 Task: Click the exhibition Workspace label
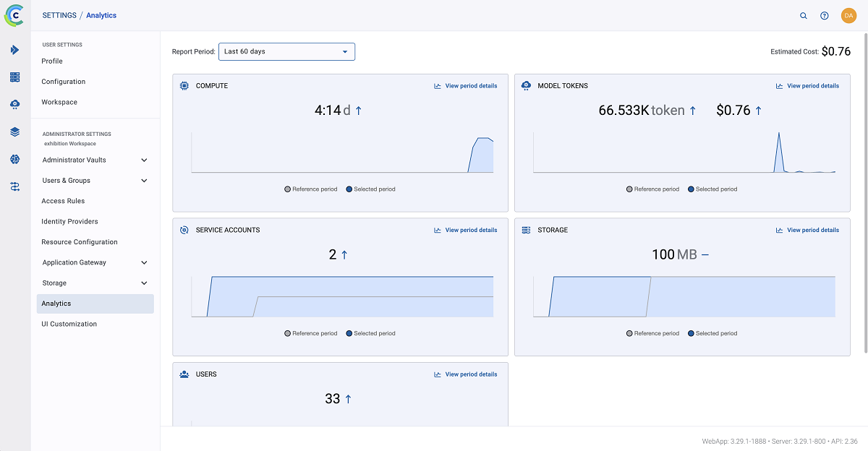70,144
